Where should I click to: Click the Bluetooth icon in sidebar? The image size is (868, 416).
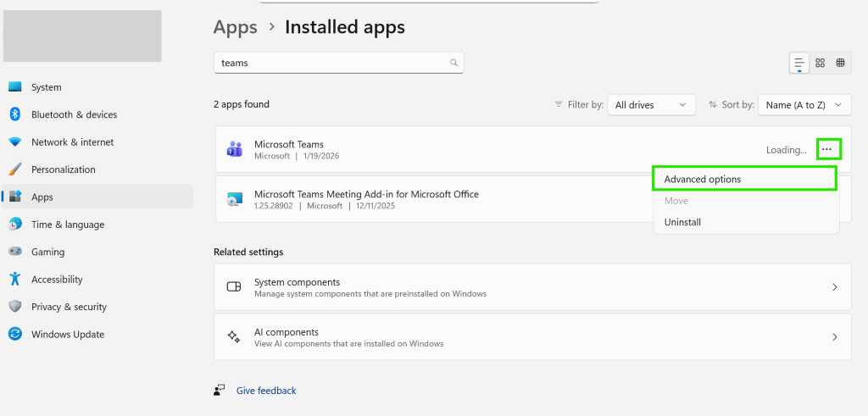pos(15,114)
